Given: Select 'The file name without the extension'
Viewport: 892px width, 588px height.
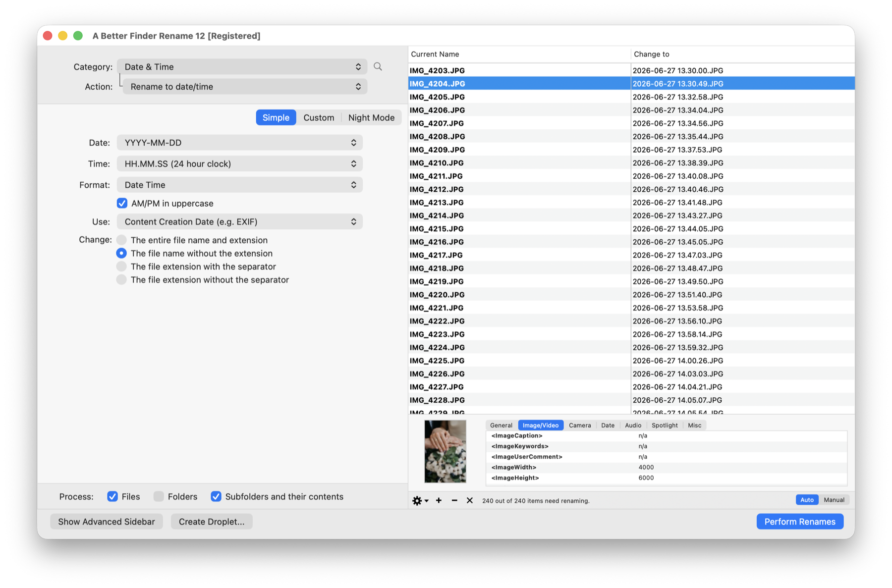Looking at the screenshot, I should point(121,253).
